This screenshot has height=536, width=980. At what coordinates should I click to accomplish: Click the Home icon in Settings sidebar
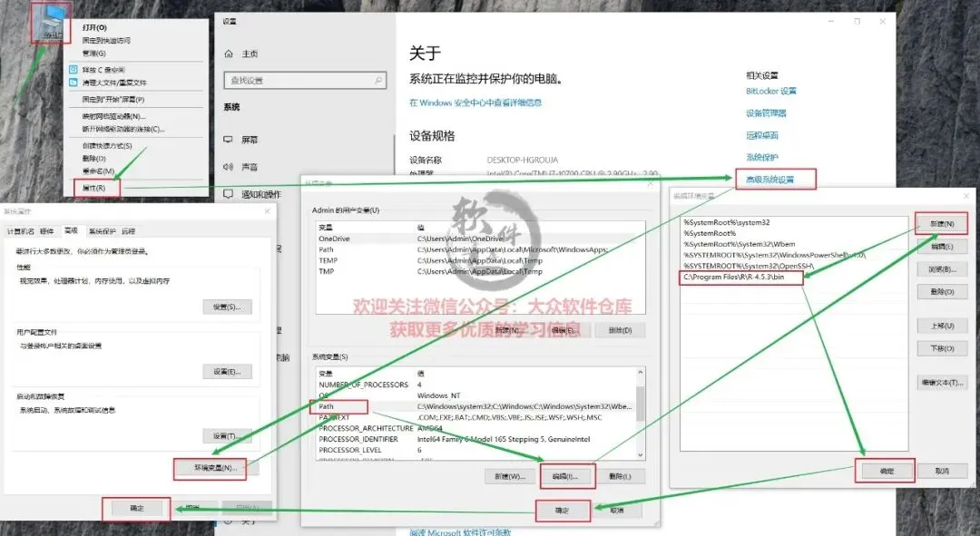(229, 54)
